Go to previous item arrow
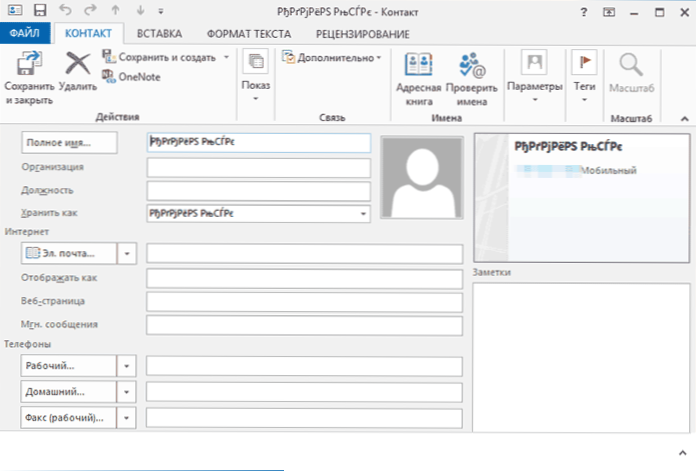 (115, 10)
